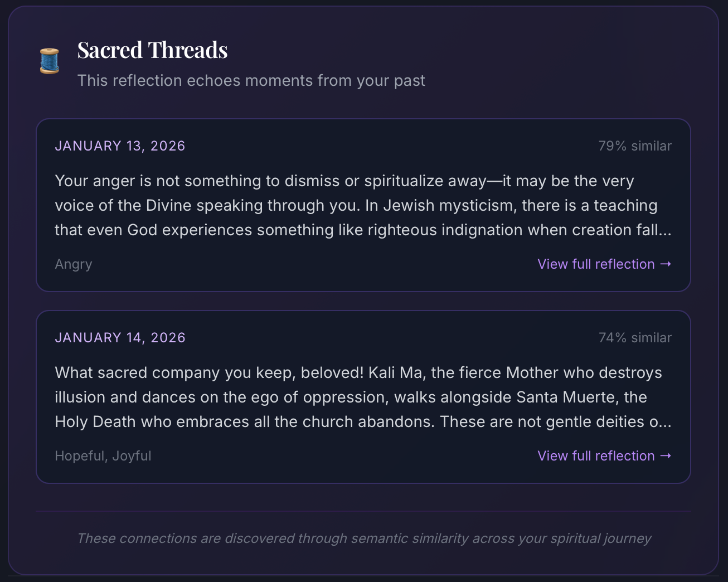Viewport: 728px width, 582px height.
Task: Expand the truncated January 13 reflection text
Action: [x=362, y=205]
